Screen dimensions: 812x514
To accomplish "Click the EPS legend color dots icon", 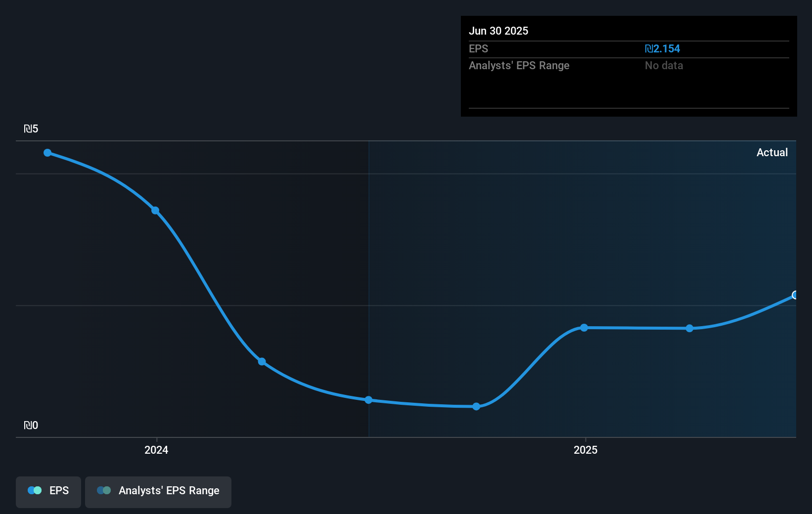I will pyautogui.click(x=35, y=490).
